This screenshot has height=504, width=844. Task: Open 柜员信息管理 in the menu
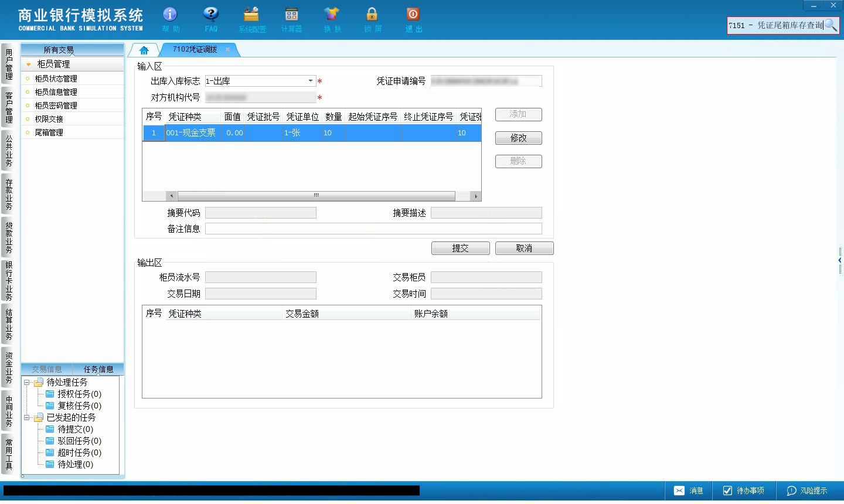(x=56, y=92)
